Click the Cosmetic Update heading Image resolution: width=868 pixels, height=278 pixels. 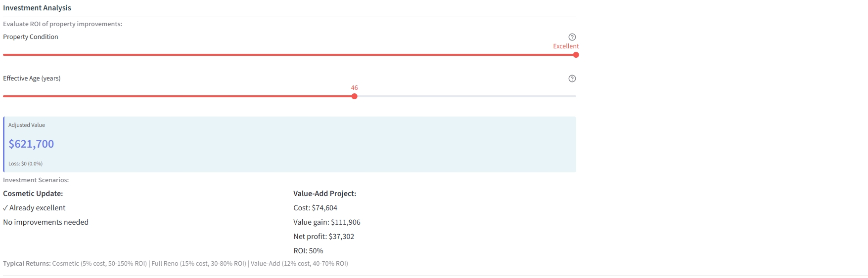[33, 194]
